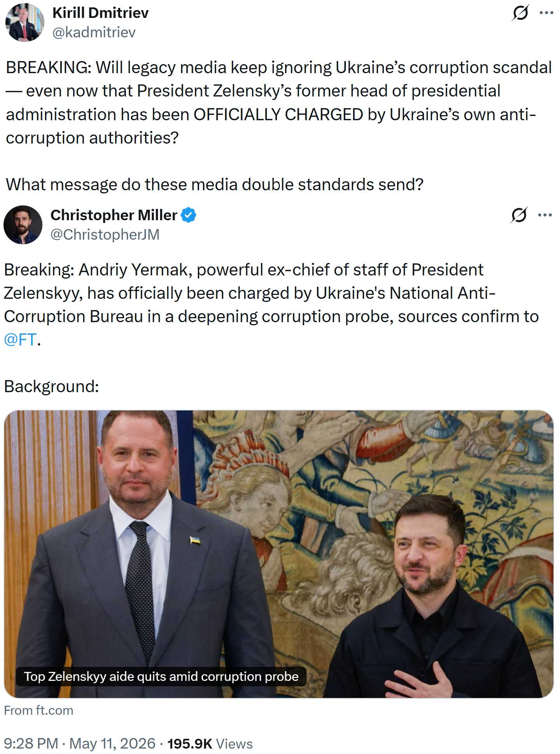Open the @kadmitriev handle
This screenshot has width=560, height=754.
[x=94, y=32]
